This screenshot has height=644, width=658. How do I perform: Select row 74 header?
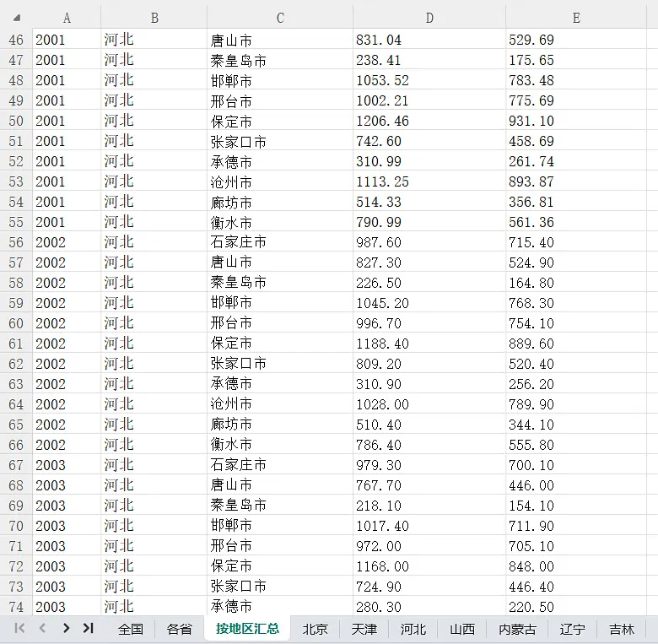(16, 607)
